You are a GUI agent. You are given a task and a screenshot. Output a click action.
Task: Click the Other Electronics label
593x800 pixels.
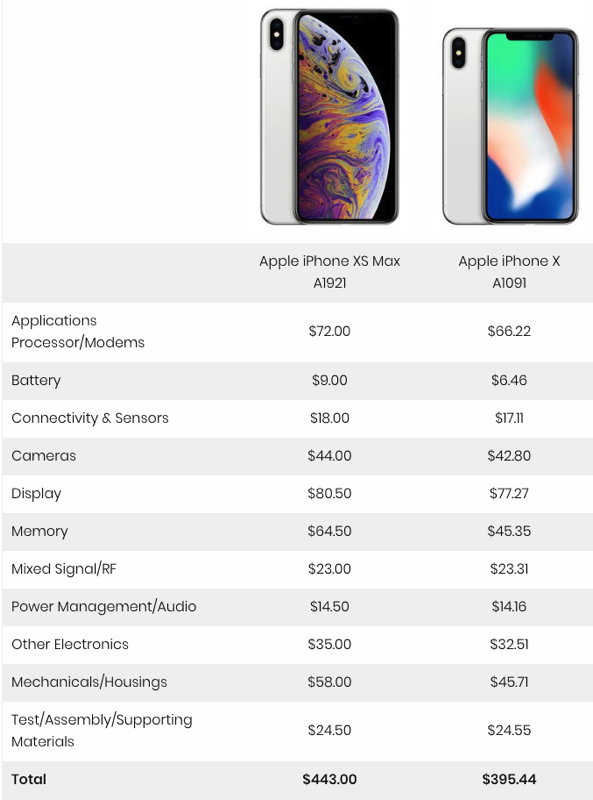pos(70,644)
